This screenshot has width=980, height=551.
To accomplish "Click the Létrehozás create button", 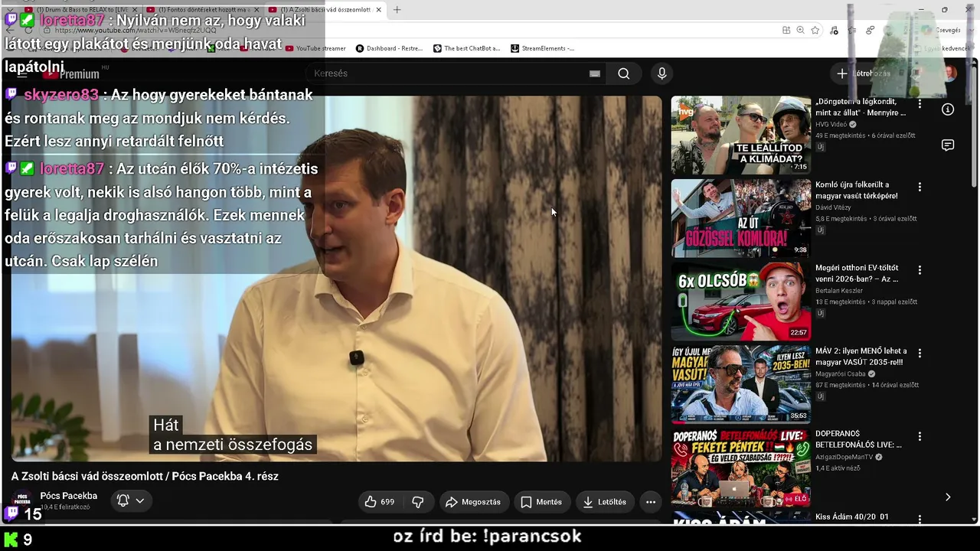I will [864, 73].
